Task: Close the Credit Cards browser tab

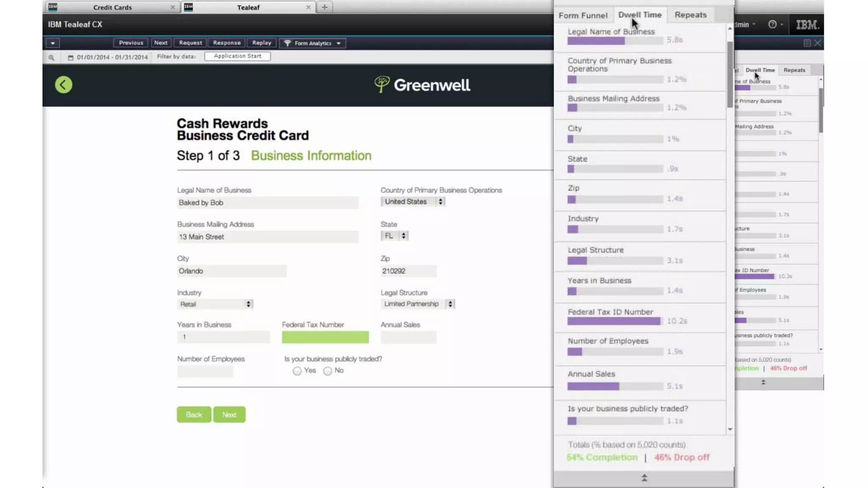Action: (x=172, y=7)
